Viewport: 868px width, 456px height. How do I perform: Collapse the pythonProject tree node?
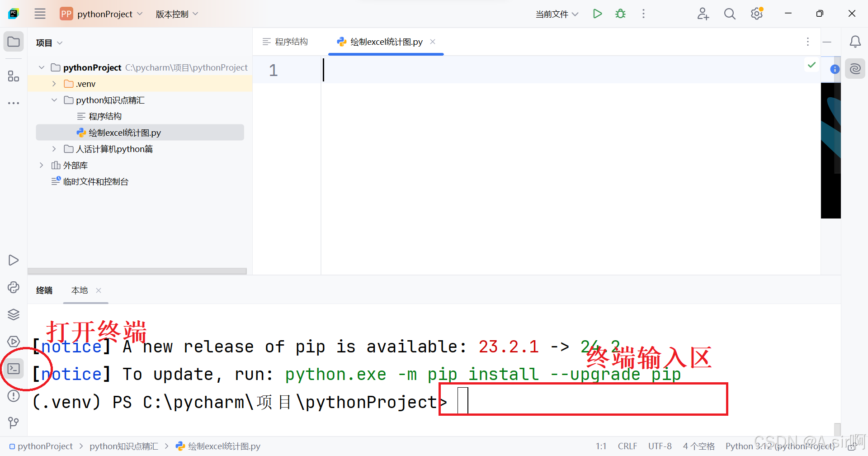click(41, 67)
